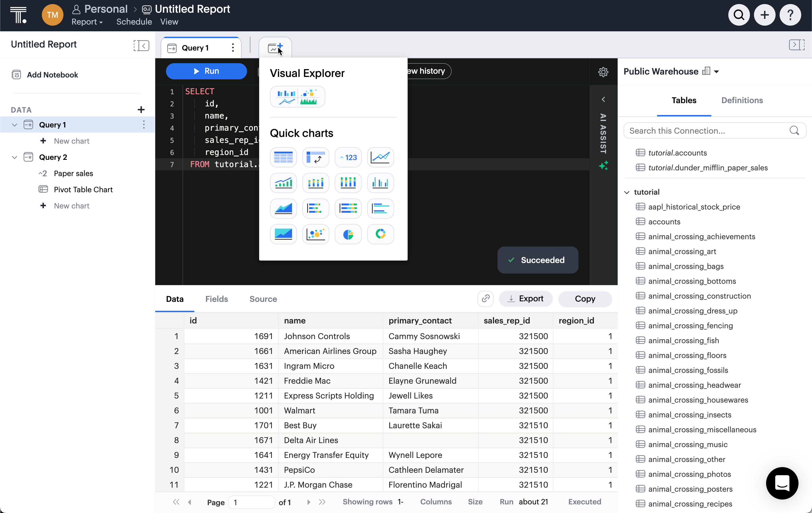Collapse Query 2 in the data list

pyautogui.click(x=15, y=157)
